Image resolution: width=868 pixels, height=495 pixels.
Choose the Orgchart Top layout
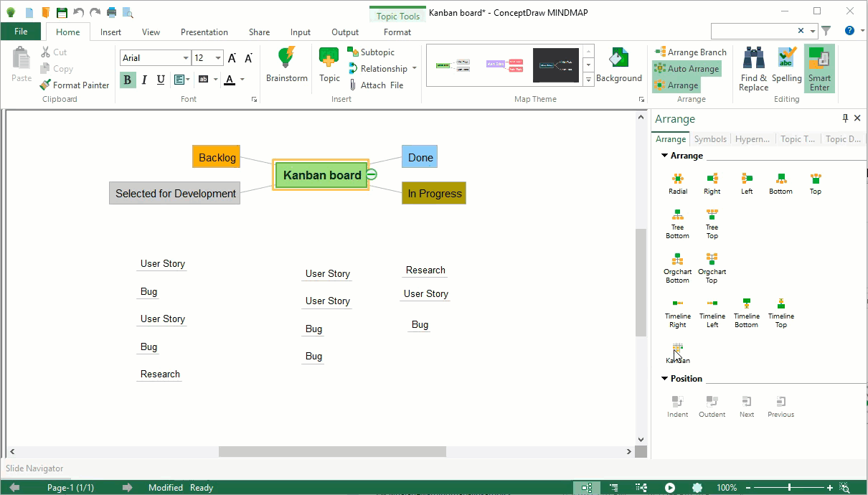[712, 268]
